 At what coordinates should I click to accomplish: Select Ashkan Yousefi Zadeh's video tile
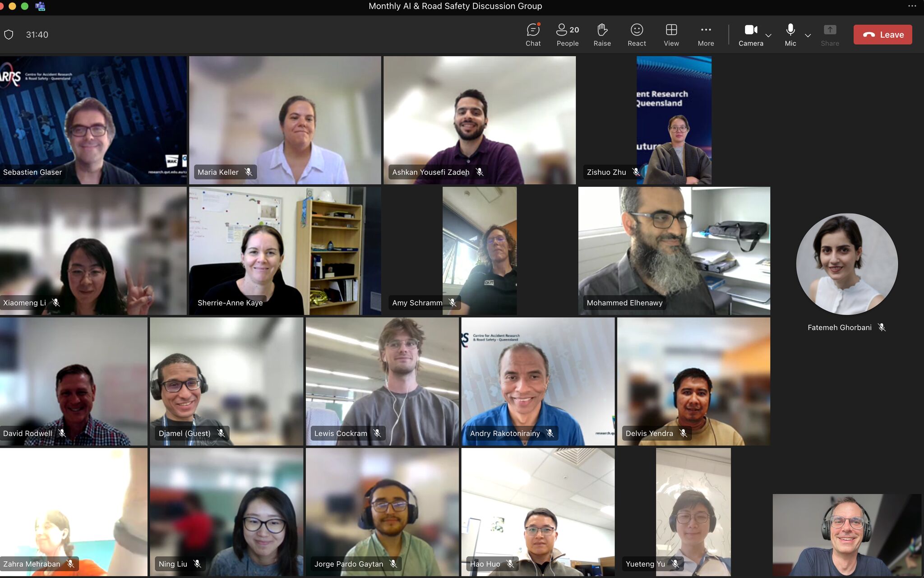480,120
